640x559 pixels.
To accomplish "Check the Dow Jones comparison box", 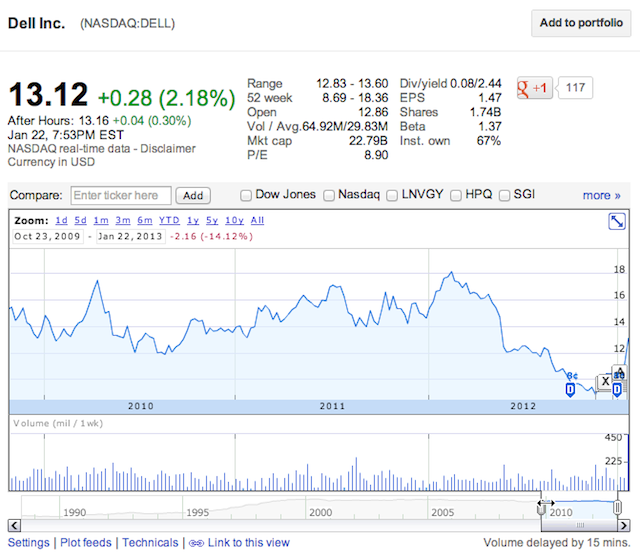I will (246, 195).
